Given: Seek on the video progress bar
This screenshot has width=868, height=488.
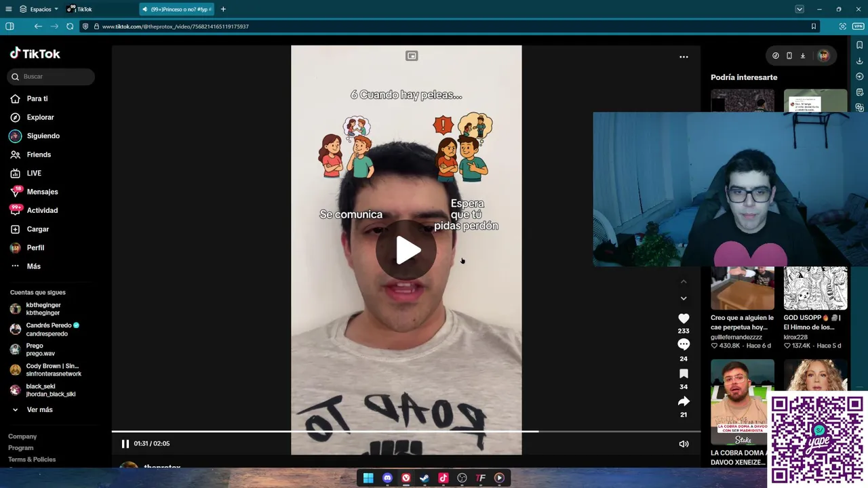Looking at the screenshot, I should 406,431.
